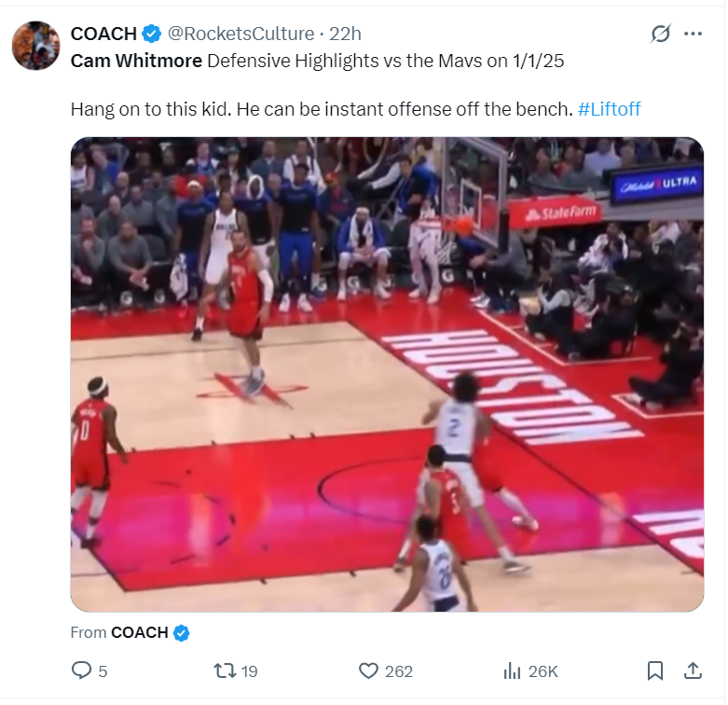
Task: Open the @RocketsCulture handle link
Action: pyautogui.click(x=240, y=34)
